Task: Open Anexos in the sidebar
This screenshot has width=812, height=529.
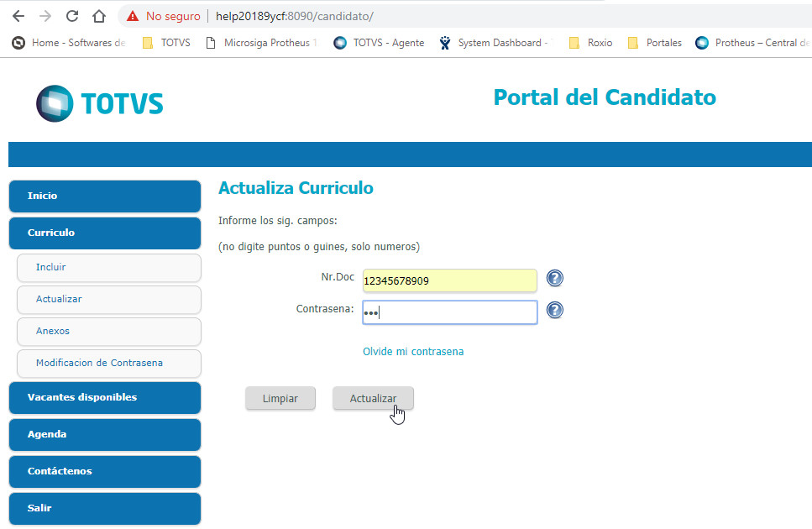Action: (x=109, y=332)
